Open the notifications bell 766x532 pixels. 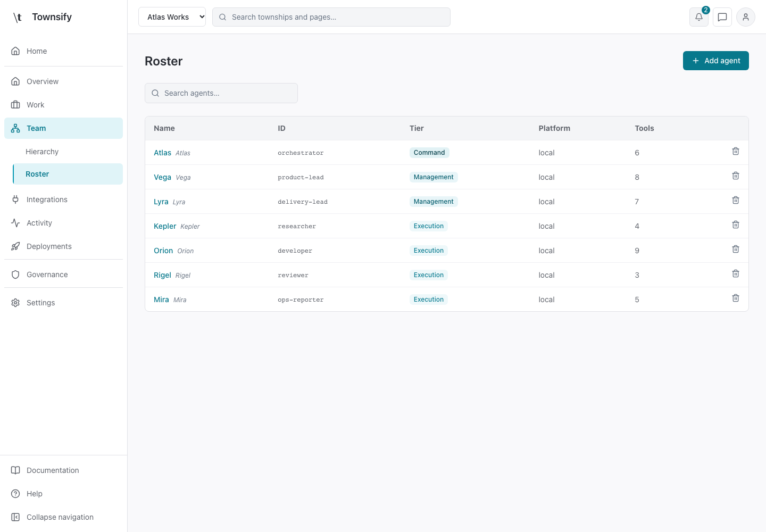[x=699, y=17]
